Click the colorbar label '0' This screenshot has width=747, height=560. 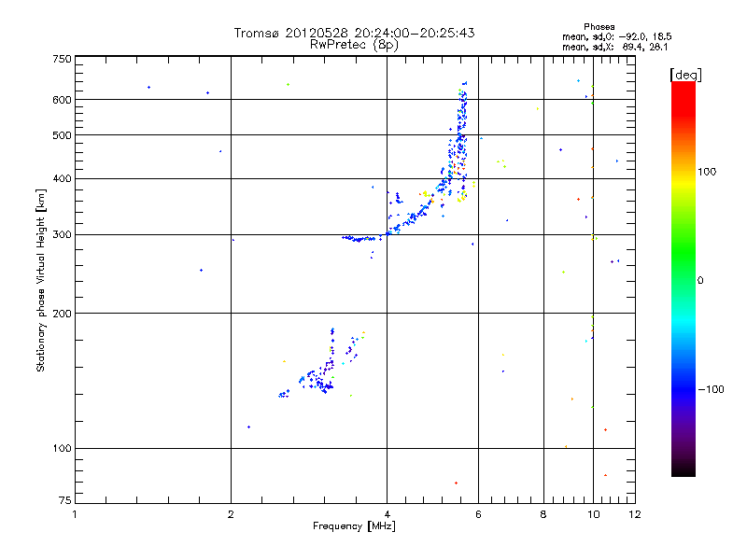point(700,281)
